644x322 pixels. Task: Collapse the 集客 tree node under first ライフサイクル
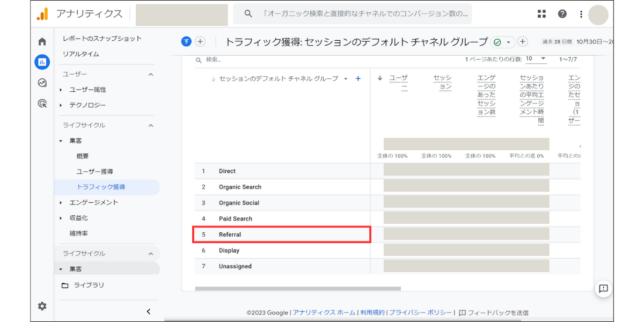click(61, 141)
